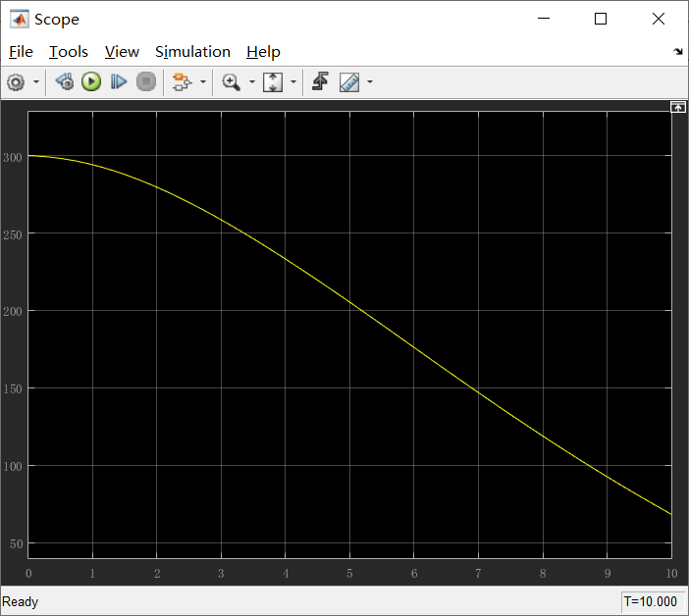This screenshot has height=616, width=689.
Task: Open Scope configuration properties gear
Action: coord(17,82)
